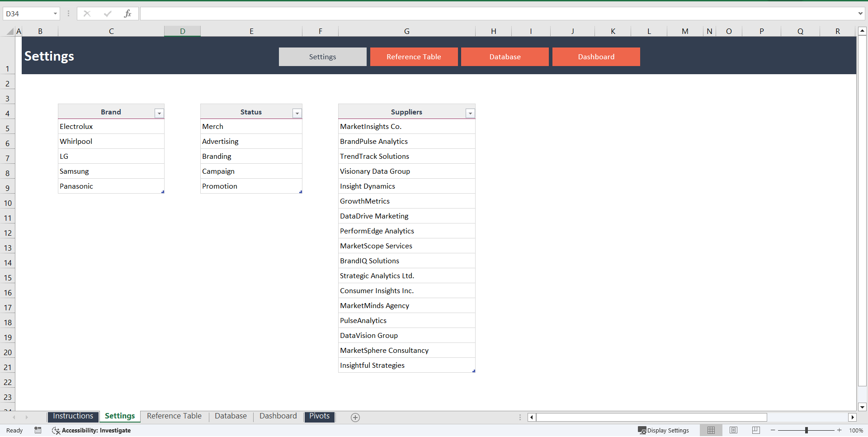Select the TrendTrack Solutions cell
868x437 pixels.
(x=407, y=157)
